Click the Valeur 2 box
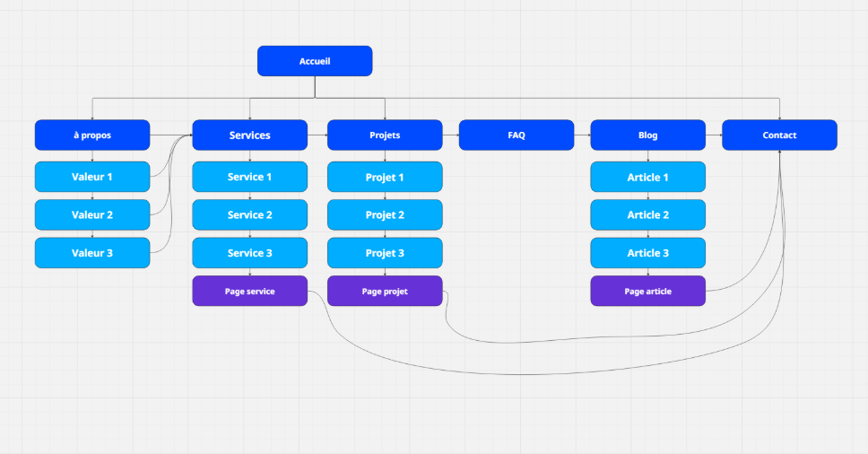The height and width of the screenshot is (454, 868). pos(92,215)
